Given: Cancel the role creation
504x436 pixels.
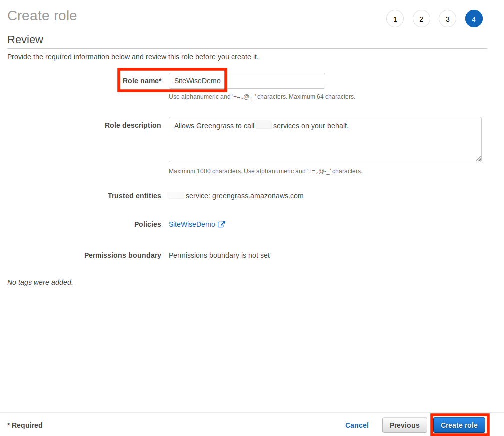Looking at the screenshot, I should (x=357, y=425).
